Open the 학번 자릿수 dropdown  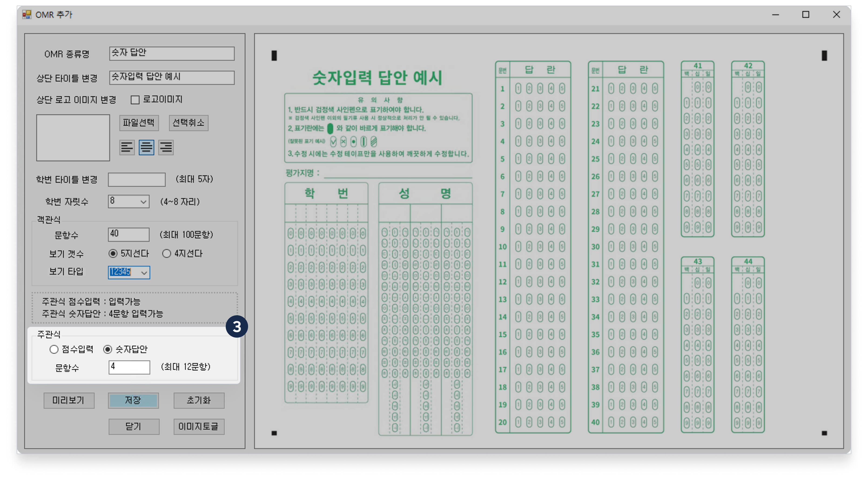pos(143,202)
